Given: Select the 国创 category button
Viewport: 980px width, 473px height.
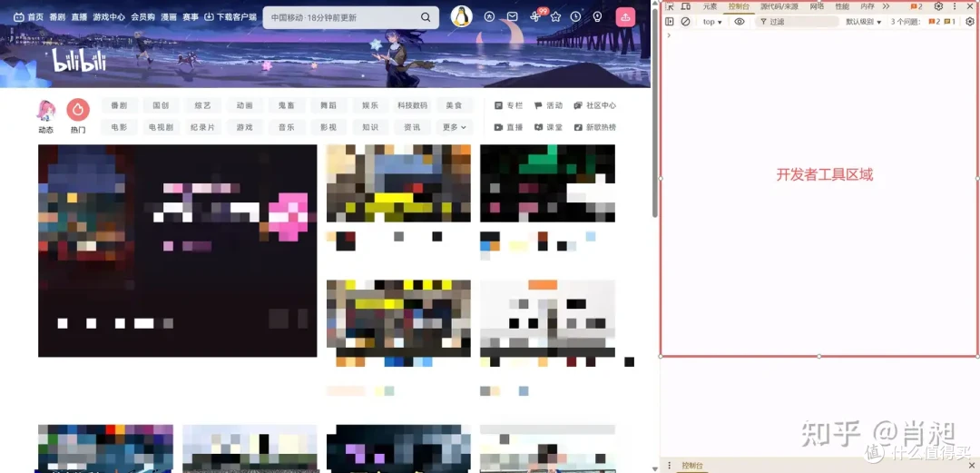Looking at the screenshot, I should (161, 105).
